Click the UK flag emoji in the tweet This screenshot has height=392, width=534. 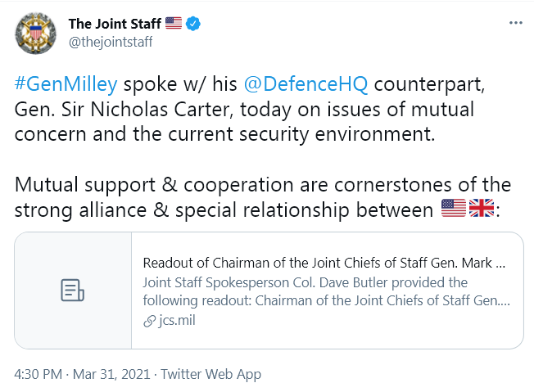(482, 208)
